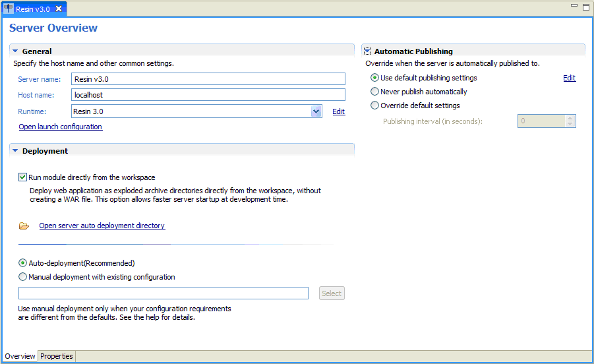Decrease publishing interval with down arrow
The image size is (594, 364).
click(570, 124)
